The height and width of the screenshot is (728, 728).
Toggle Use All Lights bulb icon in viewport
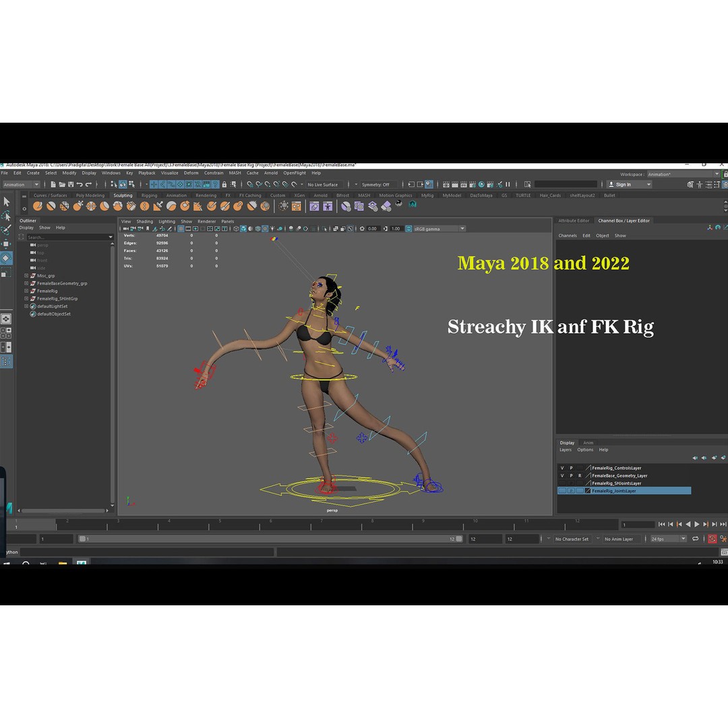[x=272, y=229]
